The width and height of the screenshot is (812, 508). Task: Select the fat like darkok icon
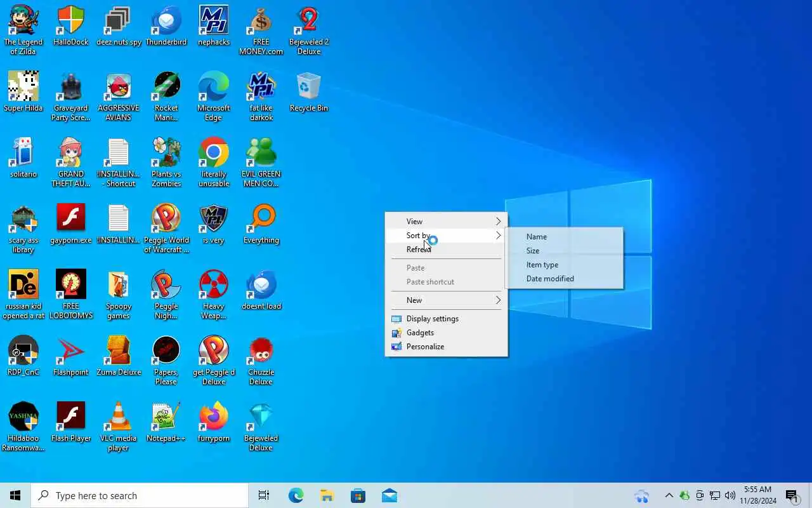pos(261,96)
